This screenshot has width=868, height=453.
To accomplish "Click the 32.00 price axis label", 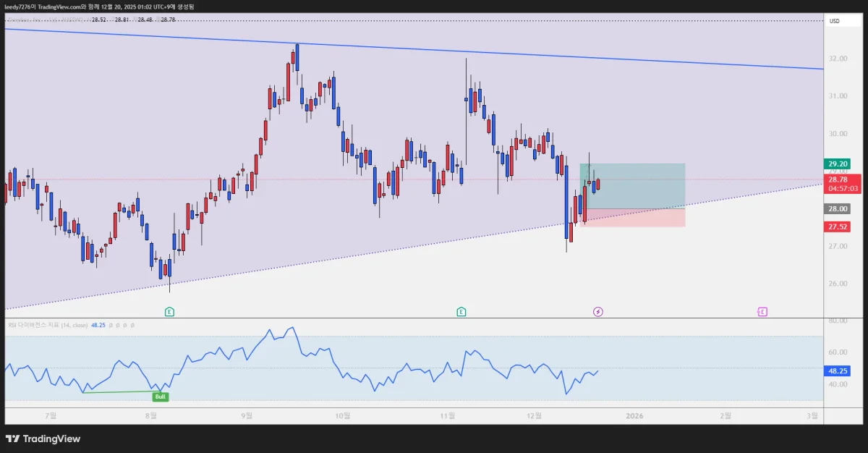I will pyautogui.click(x=838, y=59).
